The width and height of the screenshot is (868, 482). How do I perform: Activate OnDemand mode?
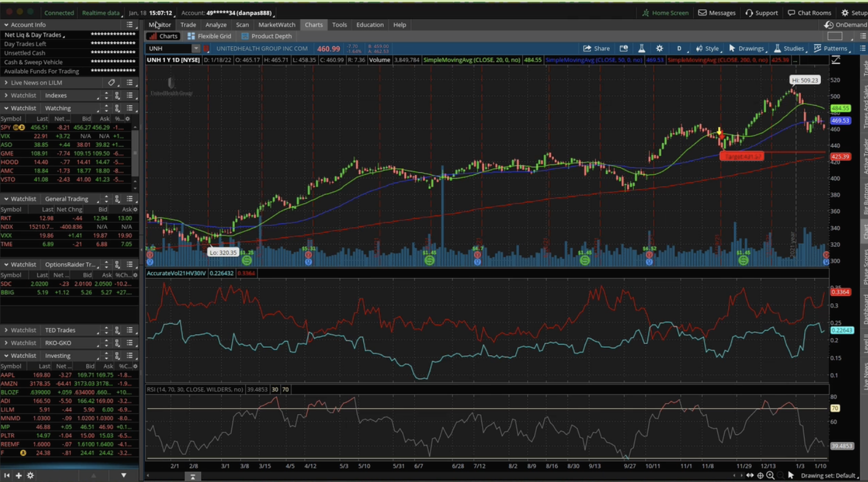click(x=845, y=25)
